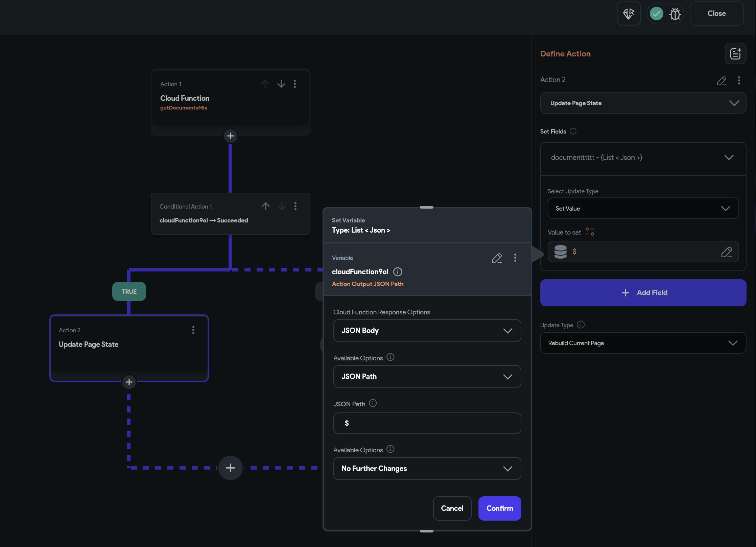Open the JSON Body response options dropdown
The image size is (756, 547).
click(427, 331)
